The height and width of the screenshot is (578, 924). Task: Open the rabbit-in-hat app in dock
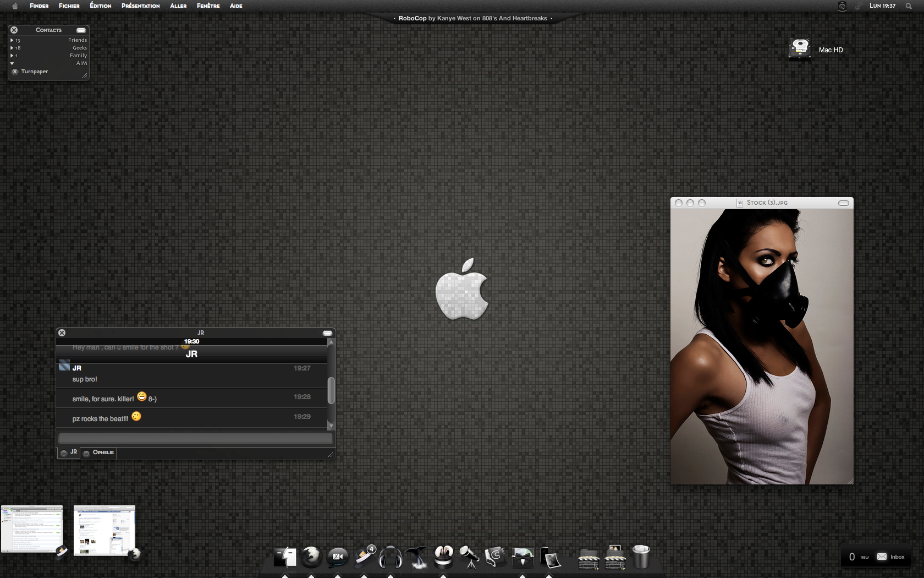point(443,557)
